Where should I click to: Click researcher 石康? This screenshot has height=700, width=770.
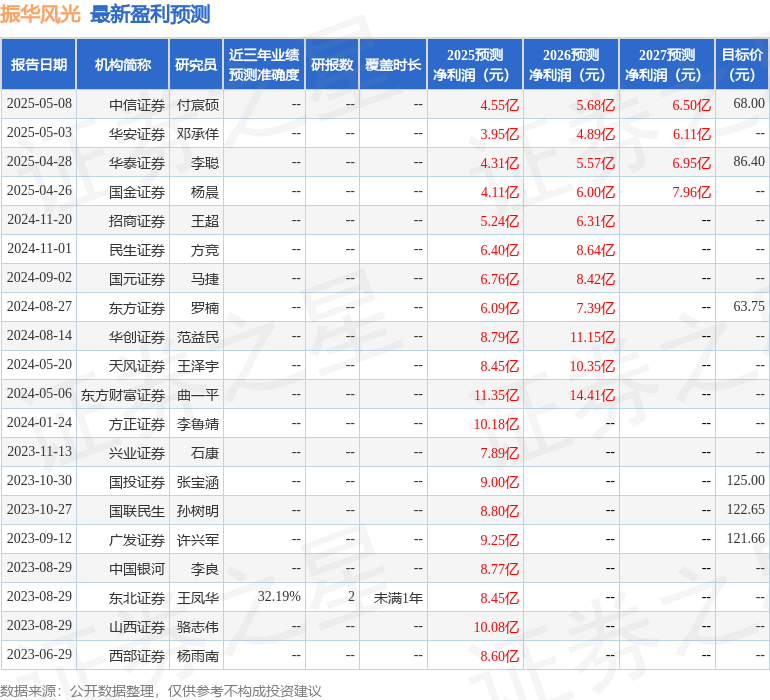click(205, 453)
